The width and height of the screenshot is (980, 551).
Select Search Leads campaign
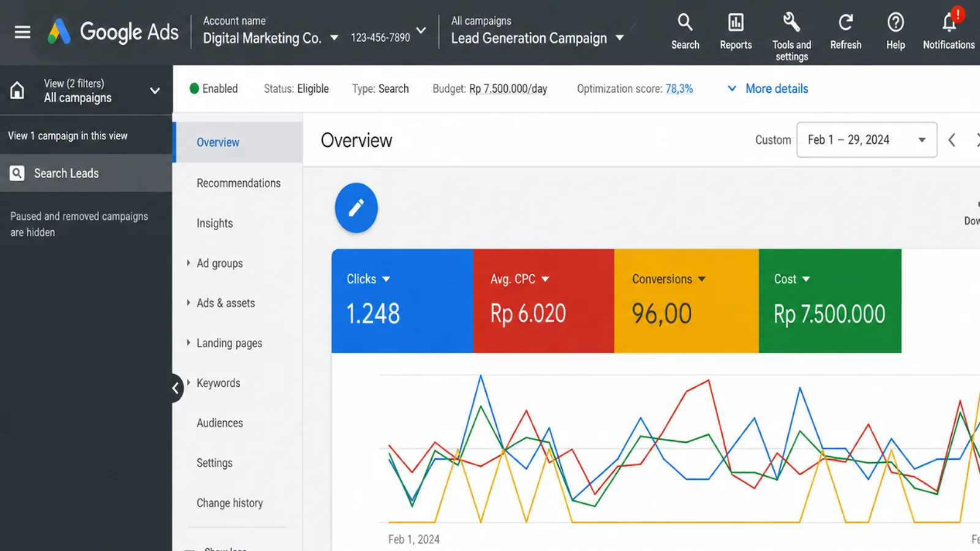[86, 173]
